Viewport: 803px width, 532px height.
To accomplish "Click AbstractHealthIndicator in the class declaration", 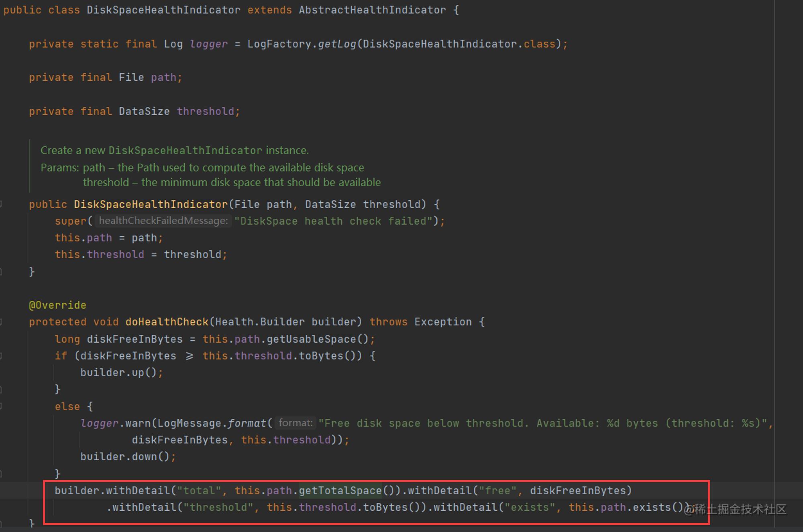I will click(x=372, y=10).
